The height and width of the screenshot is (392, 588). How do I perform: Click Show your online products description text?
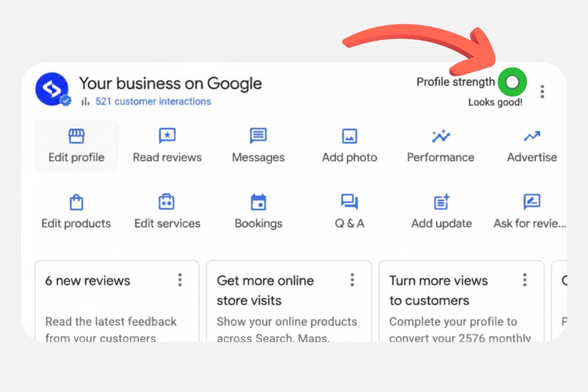pyautogui.click(x=287, y=330)
